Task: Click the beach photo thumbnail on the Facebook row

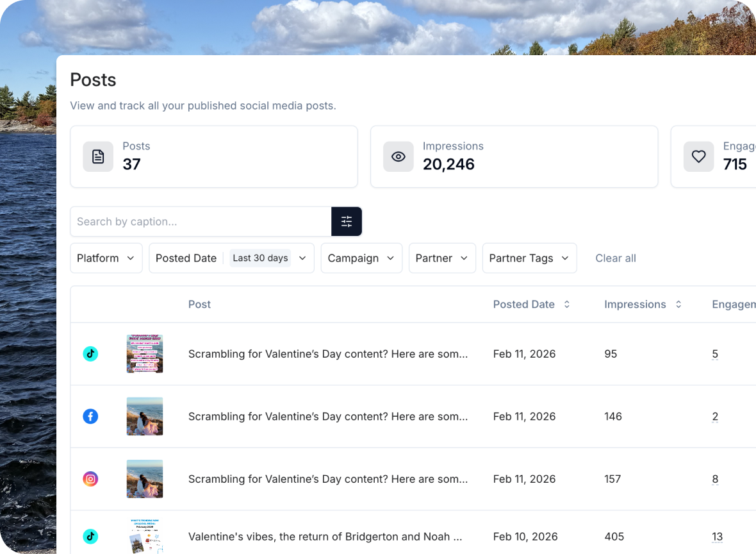Action: (x=144, y=416)
